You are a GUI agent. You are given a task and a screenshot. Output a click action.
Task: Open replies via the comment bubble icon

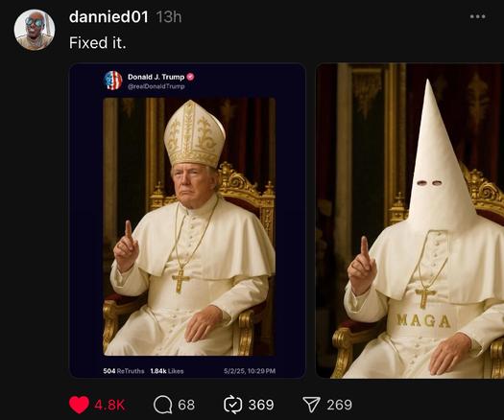[x=163, y=405]
